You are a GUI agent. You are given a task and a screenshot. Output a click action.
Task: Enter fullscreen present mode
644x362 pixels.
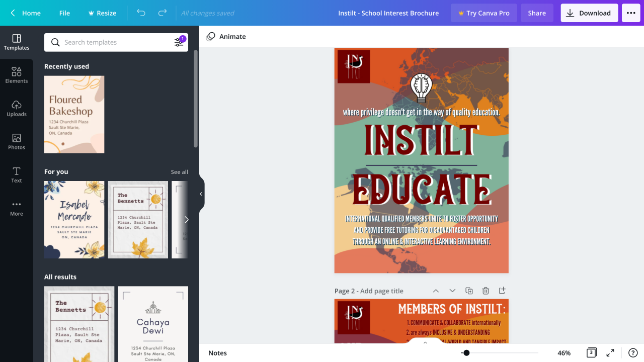610,353
